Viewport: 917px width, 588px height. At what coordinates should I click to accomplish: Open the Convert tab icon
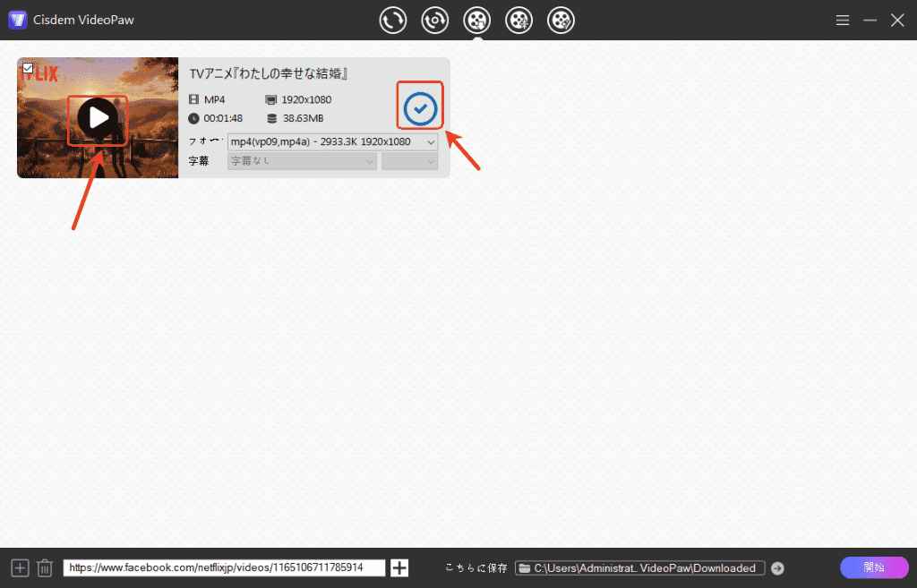(x=392, y=21)
